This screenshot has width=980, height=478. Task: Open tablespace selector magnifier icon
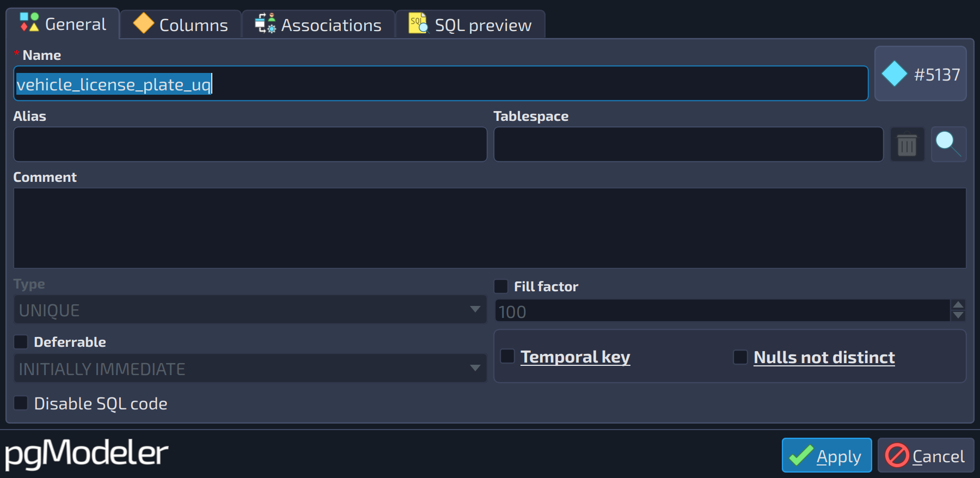[948, 144]
